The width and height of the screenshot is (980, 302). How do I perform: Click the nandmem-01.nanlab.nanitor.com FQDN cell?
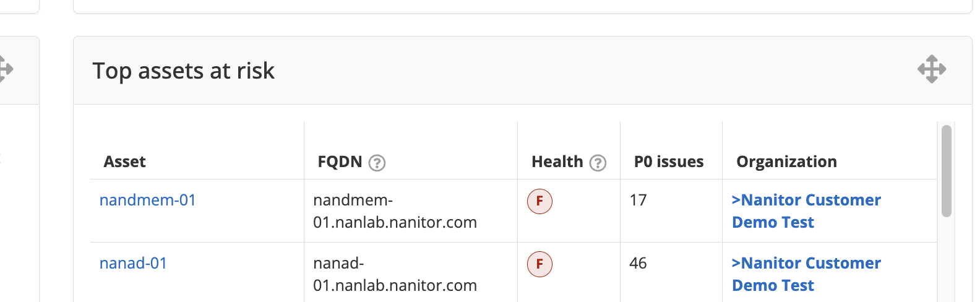(395, 211)
